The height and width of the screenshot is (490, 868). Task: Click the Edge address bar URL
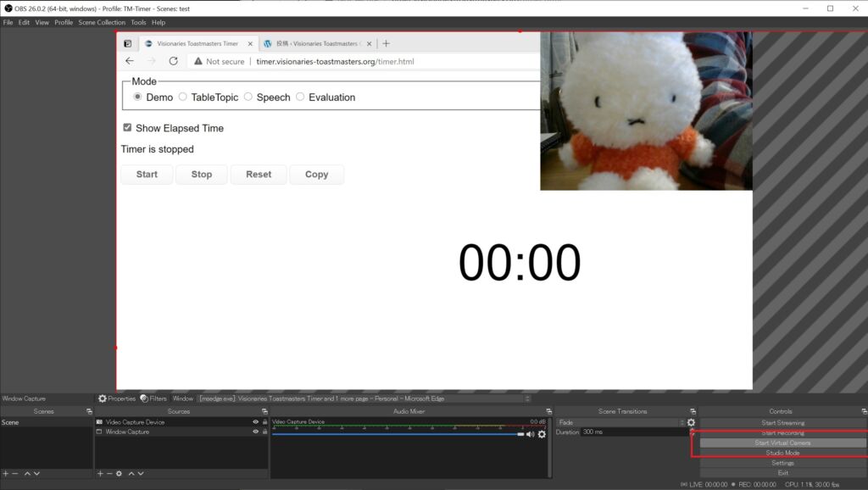coord(335,61)
